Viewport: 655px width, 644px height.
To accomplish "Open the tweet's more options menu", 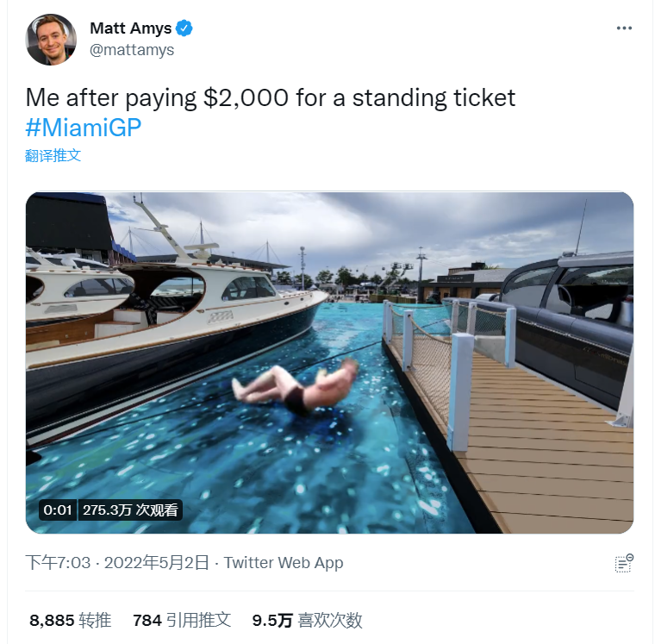I will [x=625, y=28].
